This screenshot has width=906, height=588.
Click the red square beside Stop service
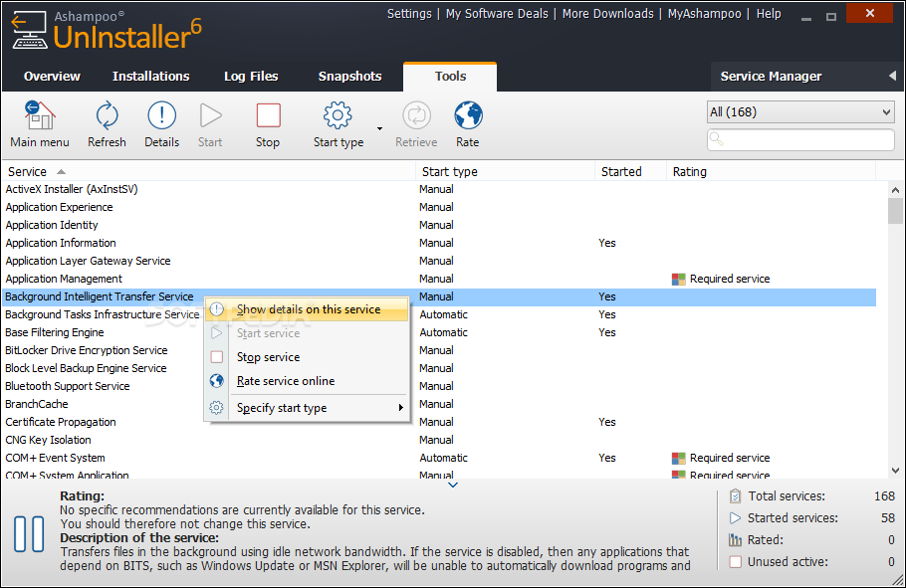click(x=217, y=357)
